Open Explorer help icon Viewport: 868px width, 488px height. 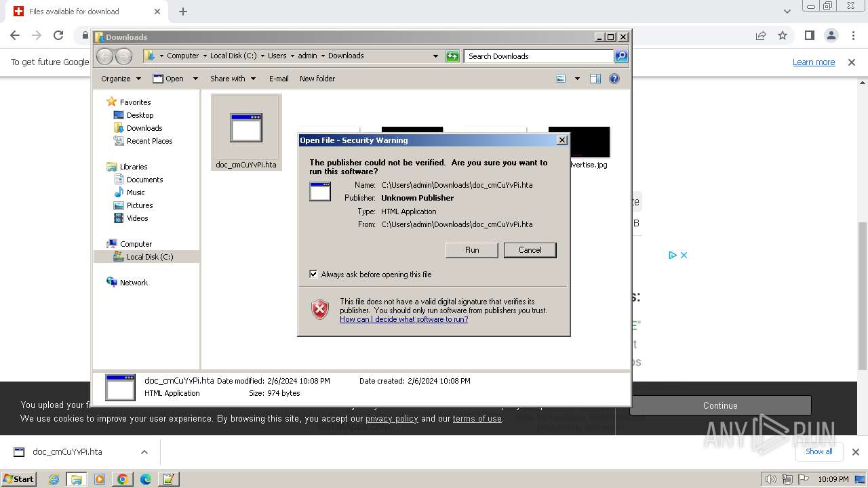[x=614, y=79]
